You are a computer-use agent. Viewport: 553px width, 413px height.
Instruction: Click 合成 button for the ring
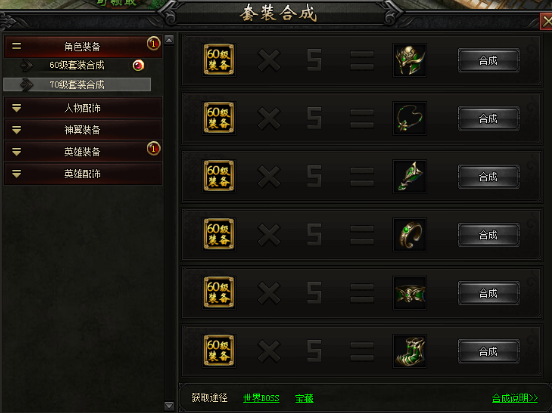click(x=488, y=235)
